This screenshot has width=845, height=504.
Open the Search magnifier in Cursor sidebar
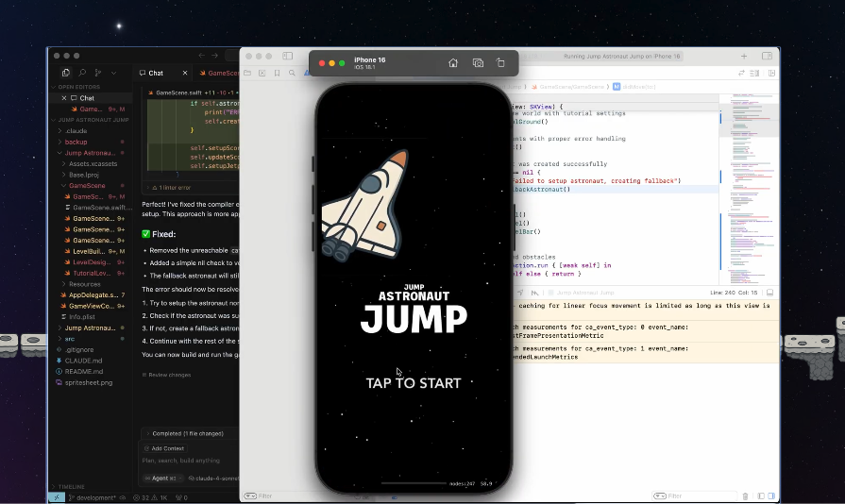click(82, 73)
